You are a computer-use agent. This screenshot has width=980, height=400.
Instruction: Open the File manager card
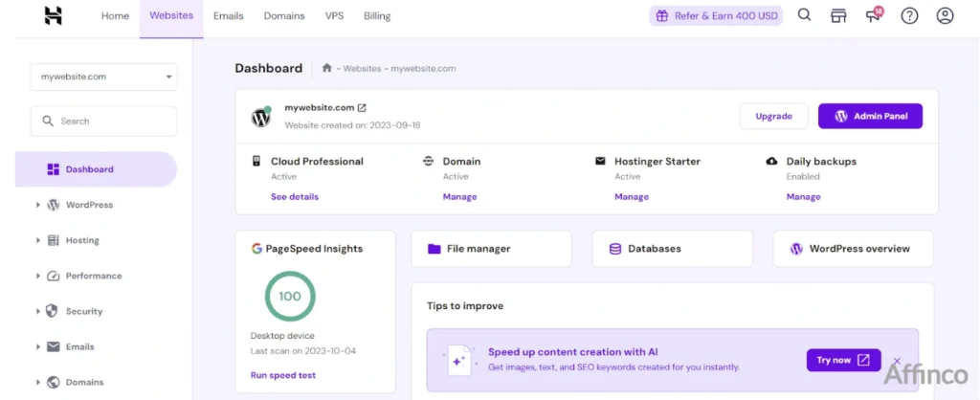click(491, 249)
